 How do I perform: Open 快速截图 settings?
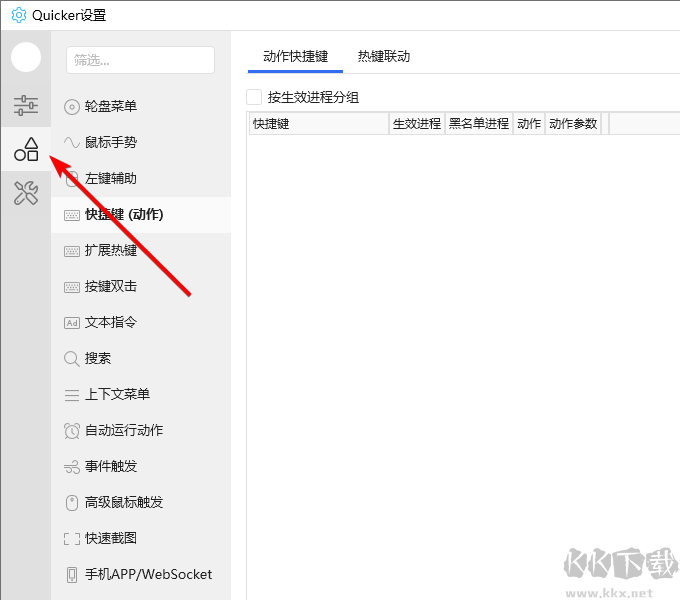click(141, 538)
